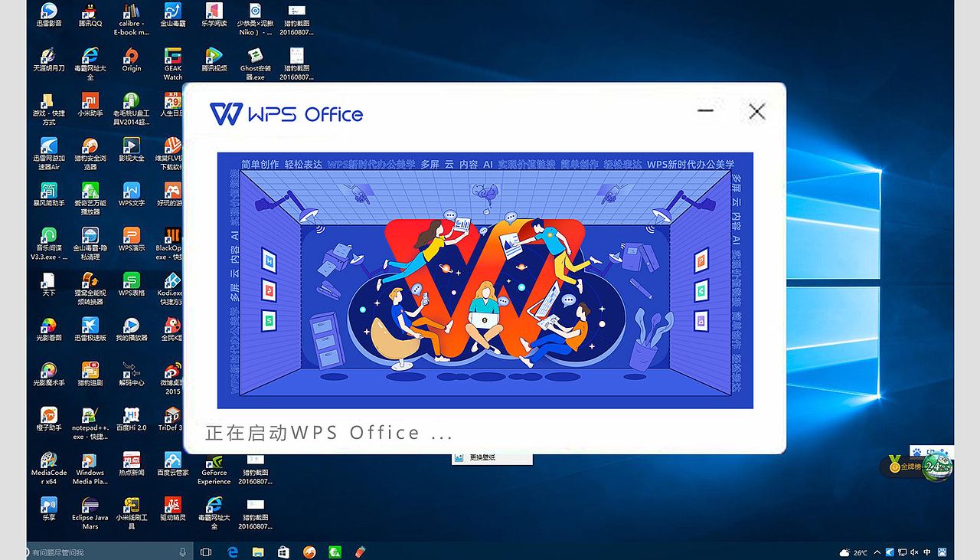Click the 中 input method indicator
The image size is (980, 560).
pyautogui.click(x=927, y=552)
